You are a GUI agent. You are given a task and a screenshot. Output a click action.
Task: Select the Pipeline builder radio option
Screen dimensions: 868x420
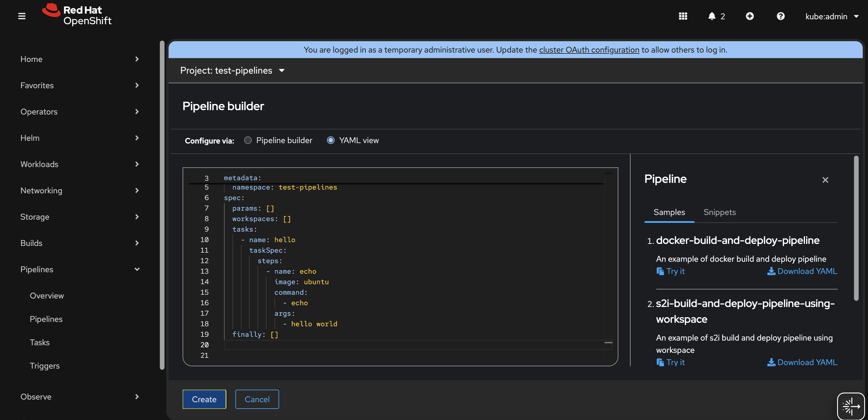[x=248, y=140]
